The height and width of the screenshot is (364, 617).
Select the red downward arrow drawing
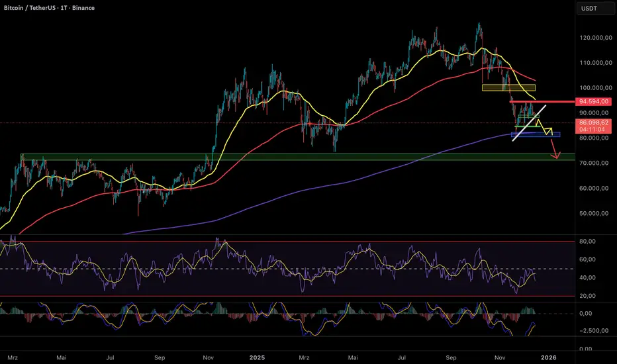tap(555, 149)
